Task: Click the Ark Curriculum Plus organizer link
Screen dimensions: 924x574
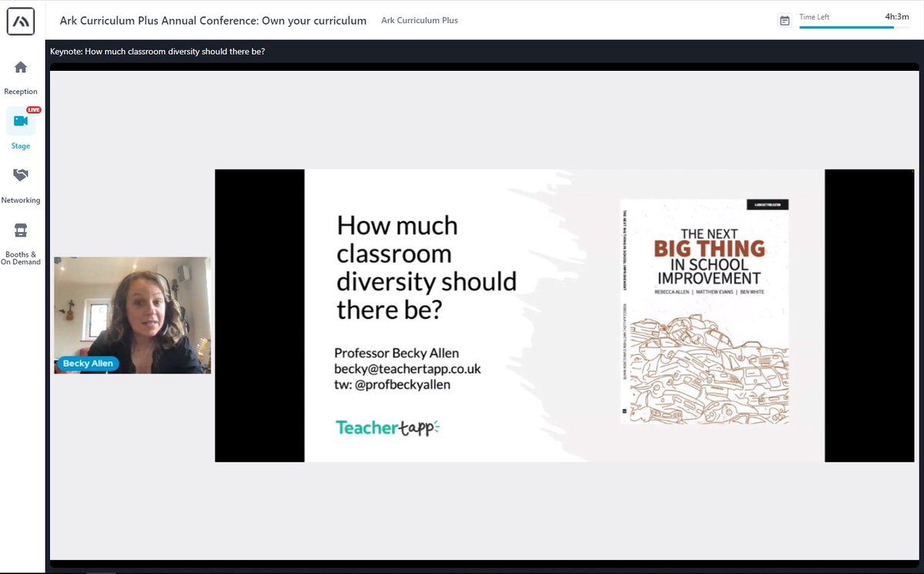Action: pyautogui.click(x=420, y=21)
